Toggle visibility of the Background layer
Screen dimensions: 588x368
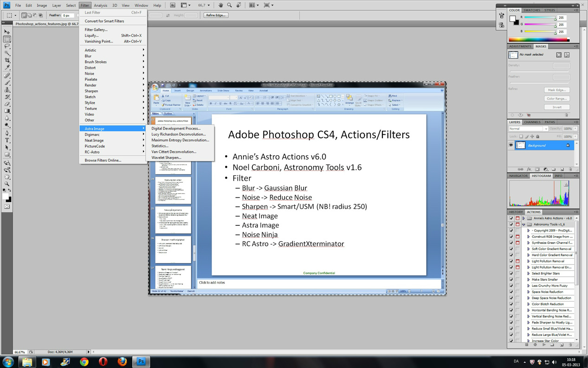coord(511,145)
